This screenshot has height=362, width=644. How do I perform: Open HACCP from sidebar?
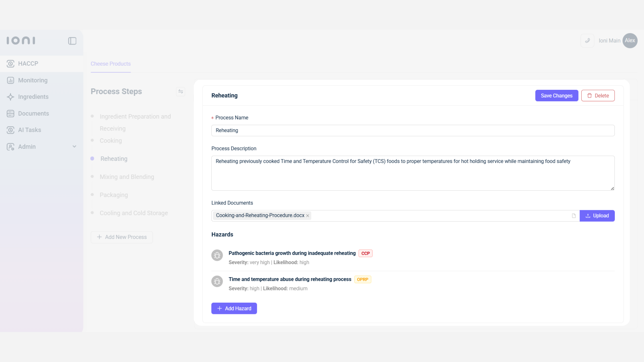point(28,64)
